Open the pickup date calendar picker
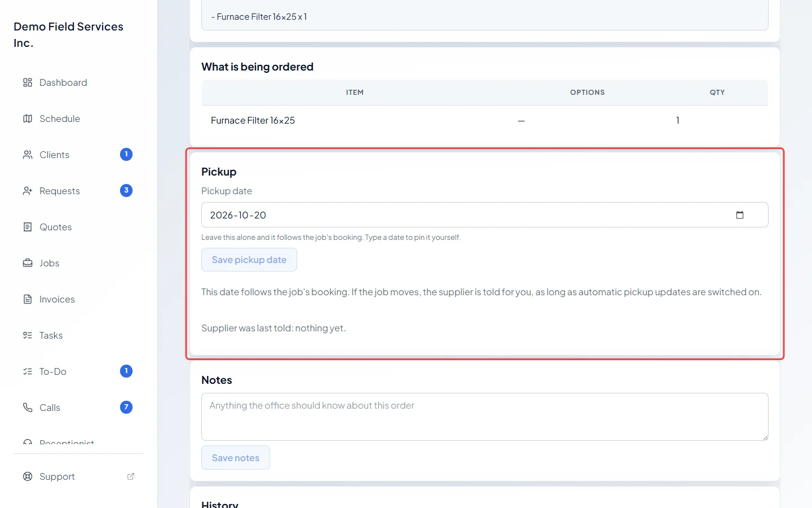Screen dimensions: 812x508 pyautogui.click(x=740, y=215)
